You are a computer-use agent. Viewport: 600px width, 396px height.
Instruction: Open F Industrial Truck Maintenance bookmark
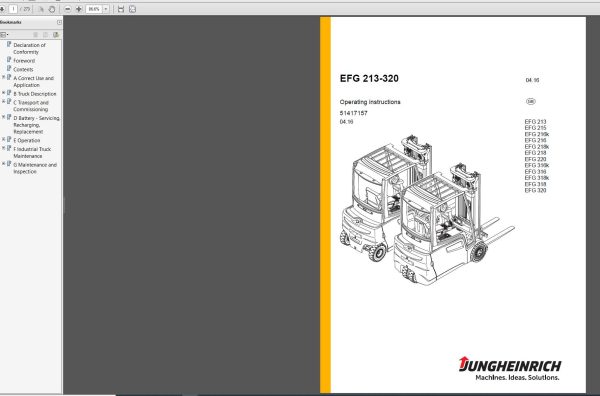point(32,152)
